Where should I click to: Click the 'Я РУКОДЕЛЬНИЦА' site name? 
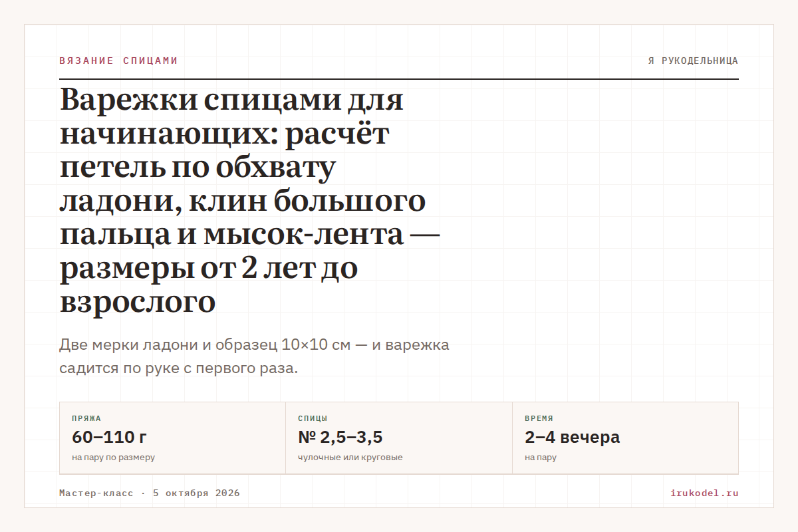[693, 61]
